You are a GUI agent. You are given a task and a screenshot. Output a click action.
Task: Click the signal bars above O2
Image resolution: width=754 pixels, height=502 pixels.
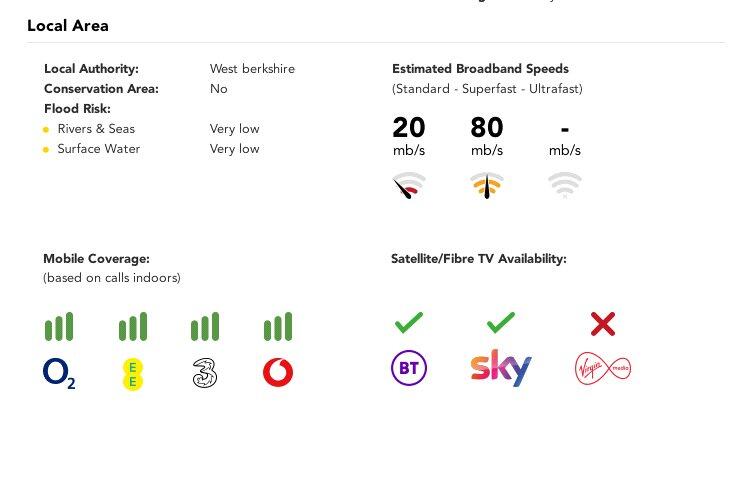59,327
